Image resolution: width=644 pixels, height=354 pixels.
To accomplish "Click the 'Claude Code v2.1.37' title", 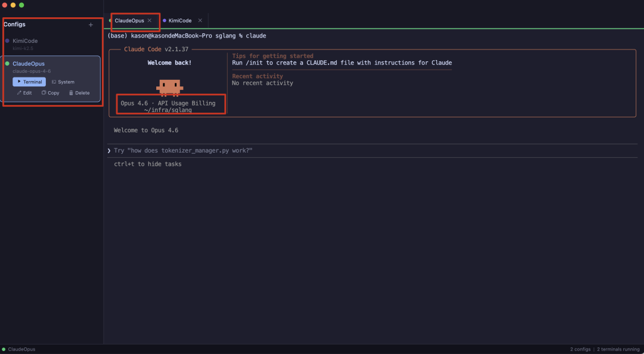I will click(156, 49).
